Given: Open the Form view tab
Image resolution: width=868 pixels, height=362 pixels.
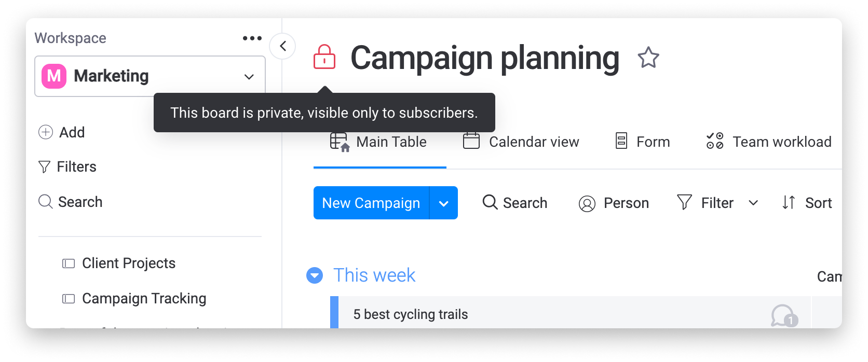Looking at the screenshot, I should pos(643,142).
